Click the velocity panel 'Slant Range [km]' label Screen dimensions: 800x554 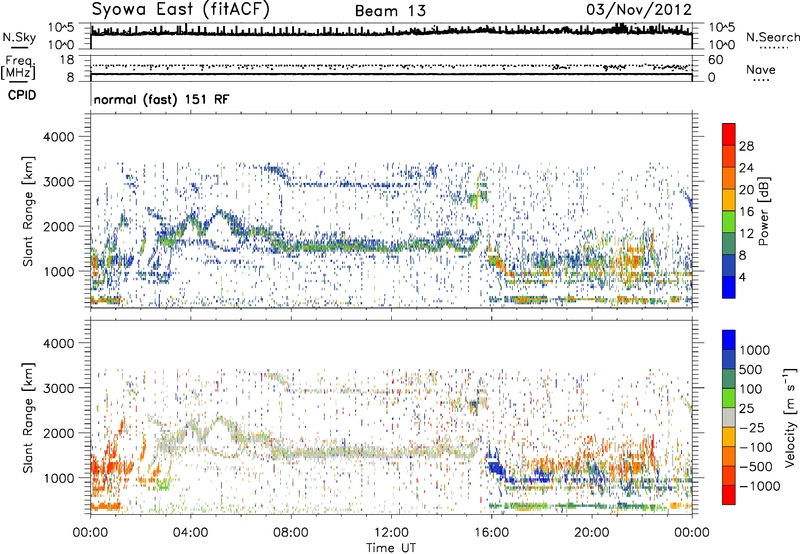(28, 417)
